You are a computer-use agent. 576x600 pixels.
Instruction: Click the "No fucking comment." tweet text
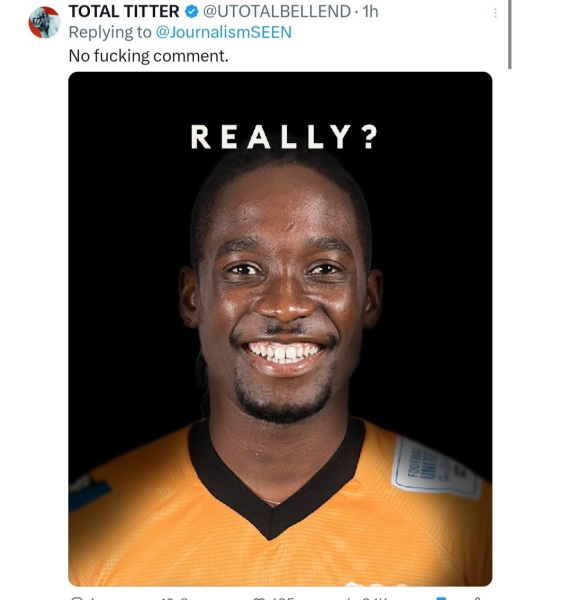[148, 56]
